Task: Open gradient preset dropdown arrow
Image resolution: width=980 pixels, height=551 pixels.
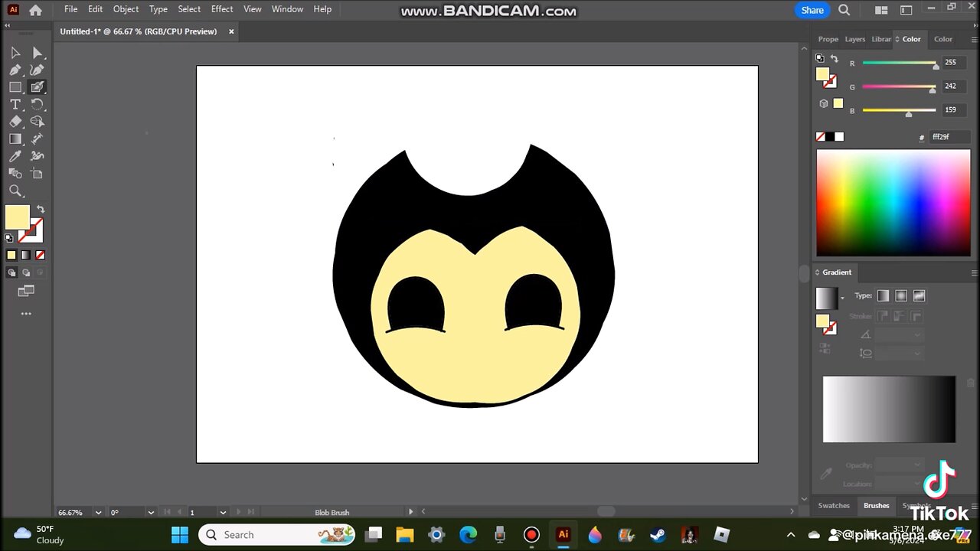Action: [x=843, y=298]
